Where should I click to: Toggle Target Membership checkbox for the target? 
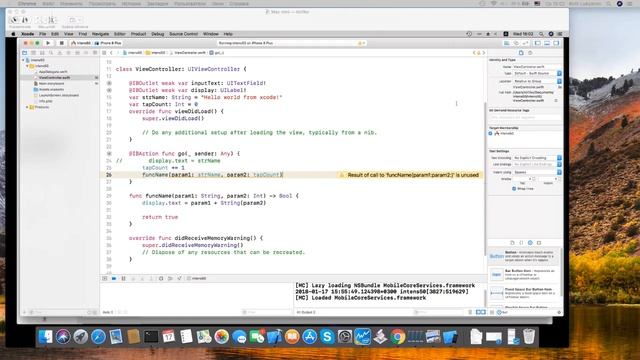click(491, 133)
